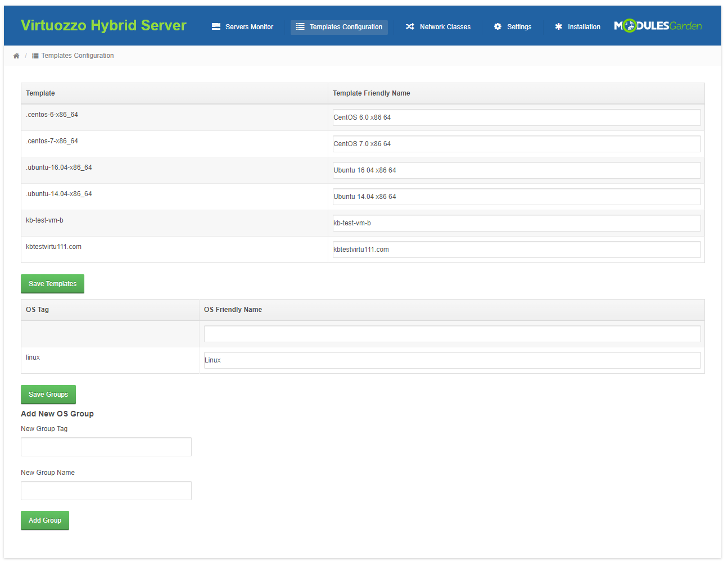The height and width of the screenshot is (571, 728).
Task: Click Templates Configuration breadcrumb link
Action: click(78, 56)
